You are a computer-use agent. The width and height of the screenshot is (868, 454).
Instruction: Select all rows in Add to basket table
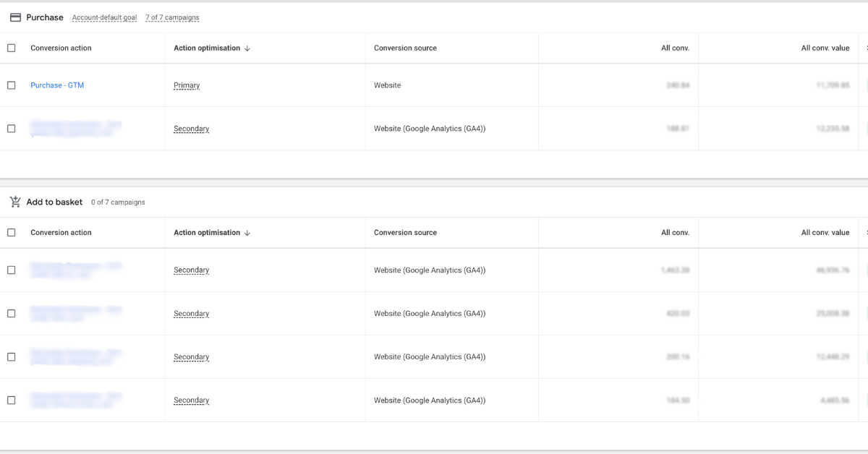[x=11, y=233]
